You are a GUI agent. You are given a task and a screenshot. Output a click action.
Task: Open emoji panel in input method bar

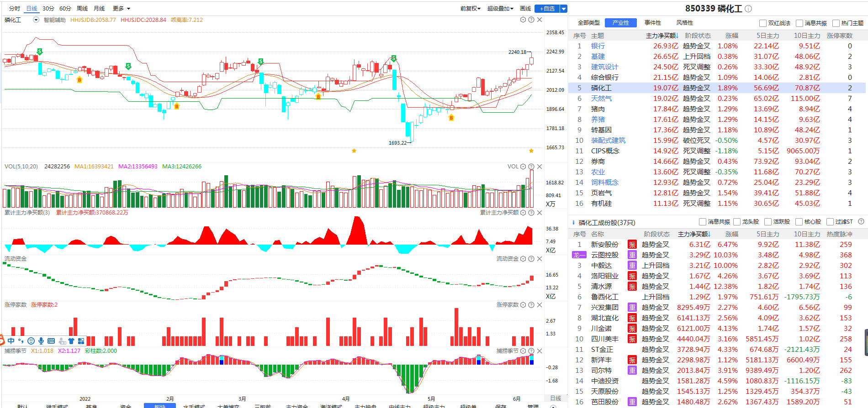pyautogui.click(x=31, y=341)
